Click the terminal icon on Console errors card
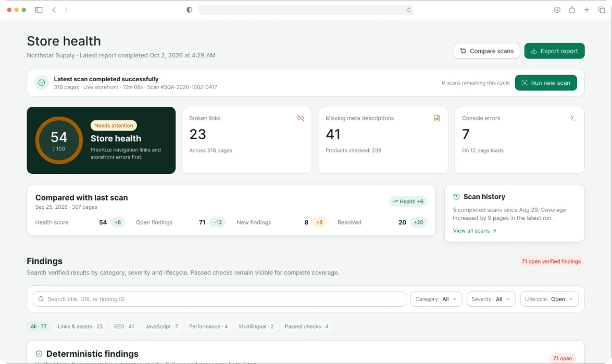This screenshot has width=612, height=364. (573, 118)
